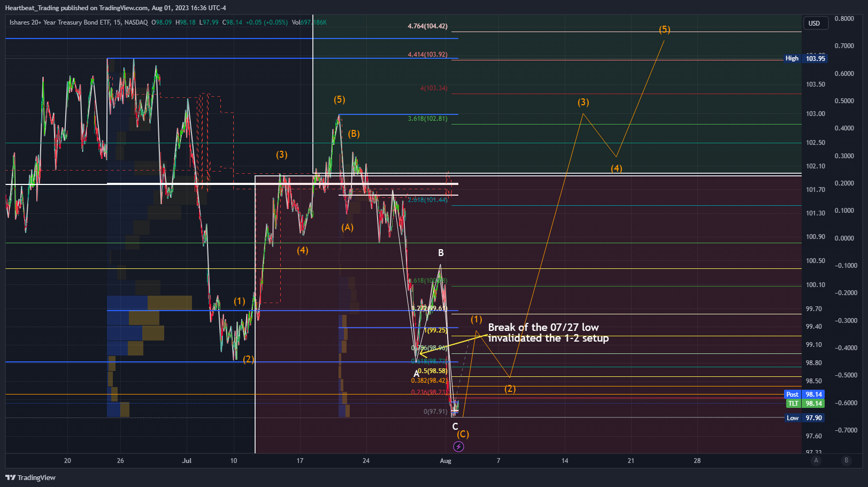Viewport: 868px width, 487px height.
Task: Select the projected wave (4) label above white line
Action: coord(616,168)
